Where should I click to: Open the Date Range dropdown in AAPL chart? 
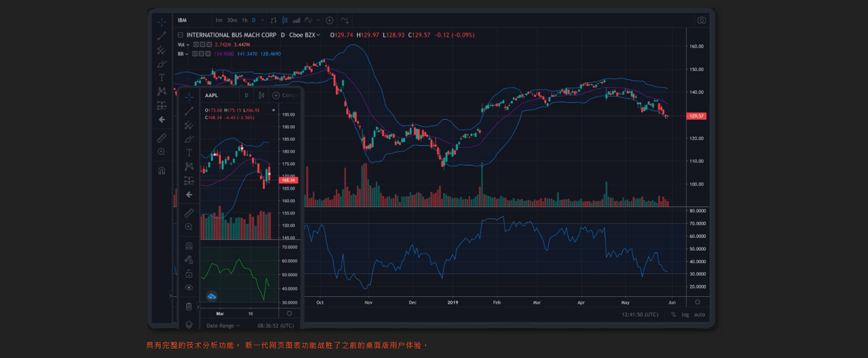tap(223, 326)
